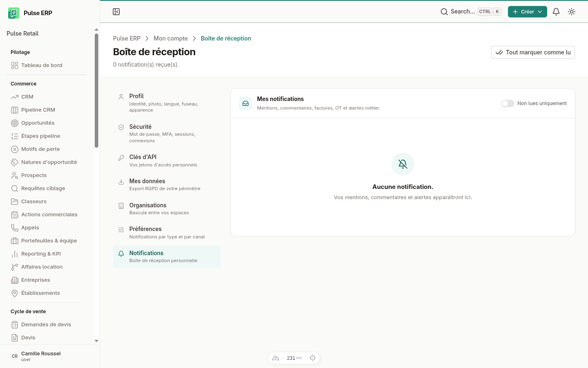Viewport: 588px width, 368px height.
Task: Click the Boîte de réception breadcrumb
Action: point(226,38)
